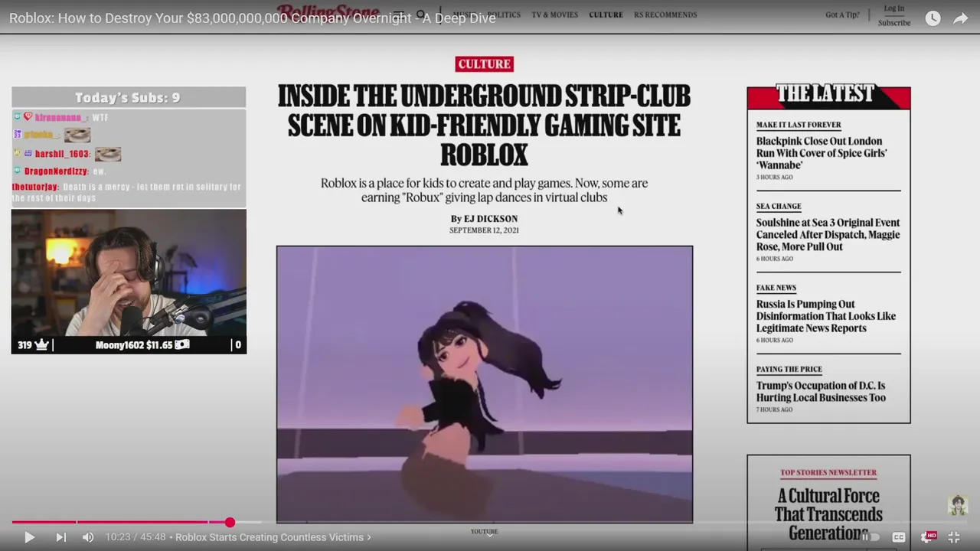The width and height of the screenshot is (980, 551).
Task: Click the 'Today's Subs: 9' banner
Action: 128,98
